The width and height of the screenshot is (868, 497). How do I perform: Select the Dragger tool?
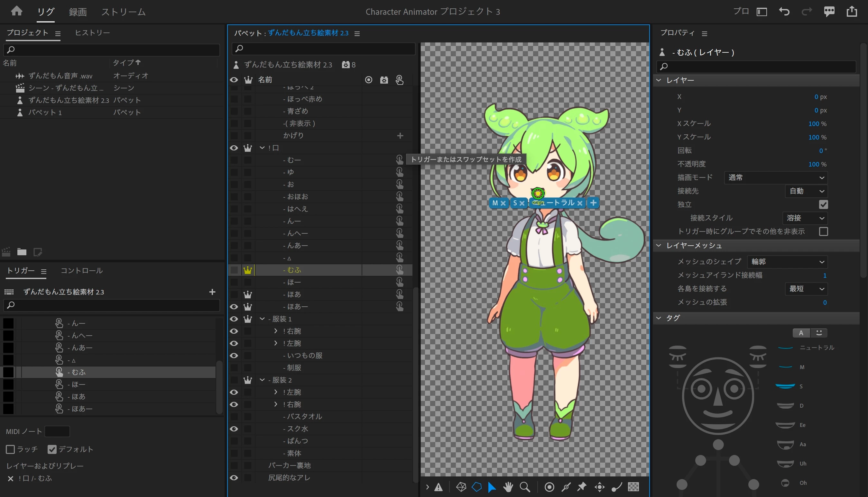pyautogui.click(x=599, y=487)
